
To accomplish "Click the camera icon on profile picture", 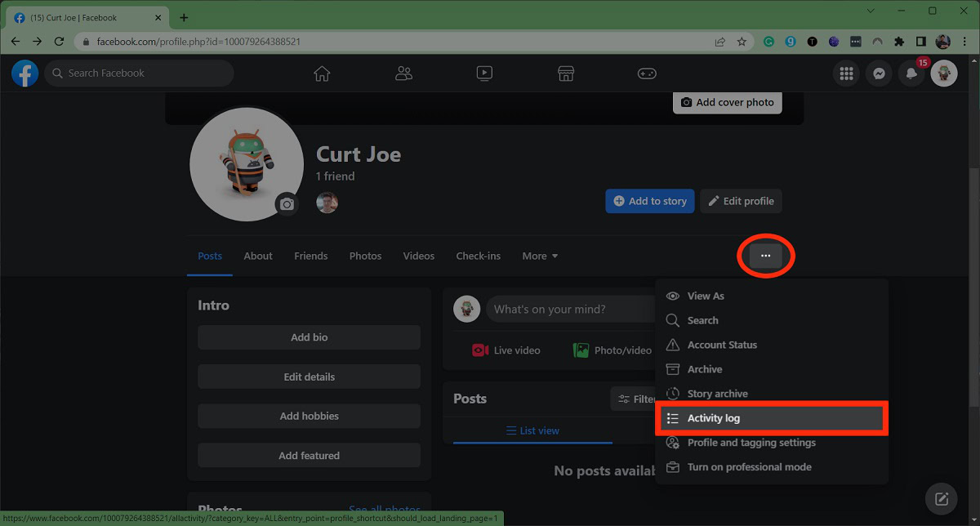I will pyautogui.click(x=286, y=204).
